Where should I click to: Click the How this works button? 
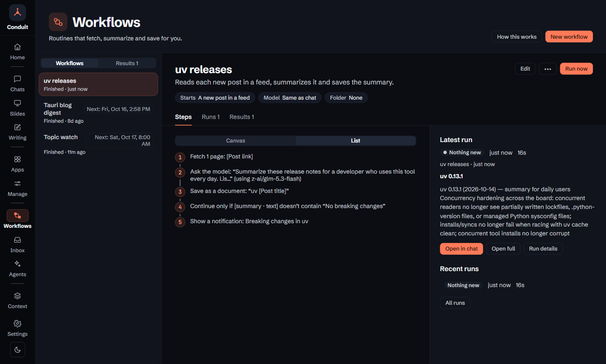(517, 37)
